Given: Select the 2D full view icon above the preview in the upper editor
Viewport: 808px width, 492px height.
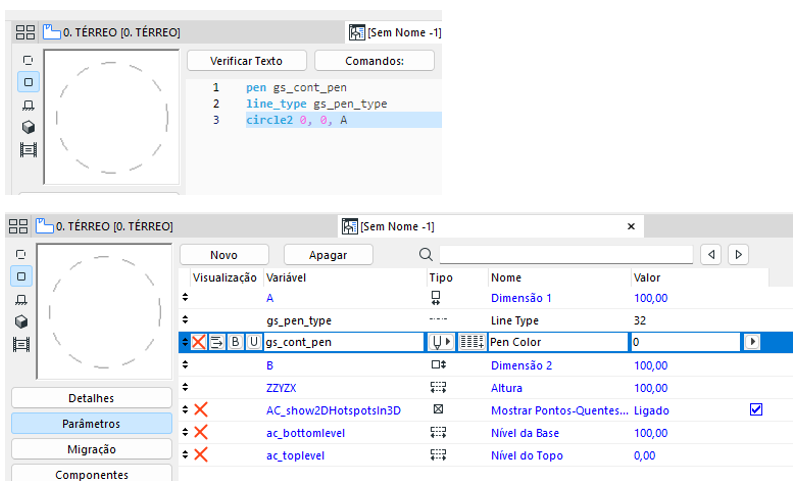Looking at the screenshot, I should coord(28,60).
